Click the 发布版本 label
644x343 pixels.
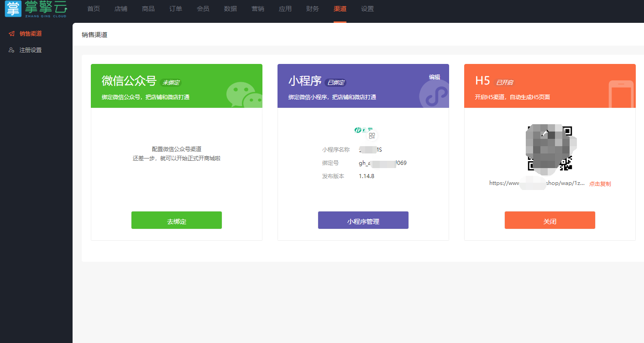(x=333, y=176)
